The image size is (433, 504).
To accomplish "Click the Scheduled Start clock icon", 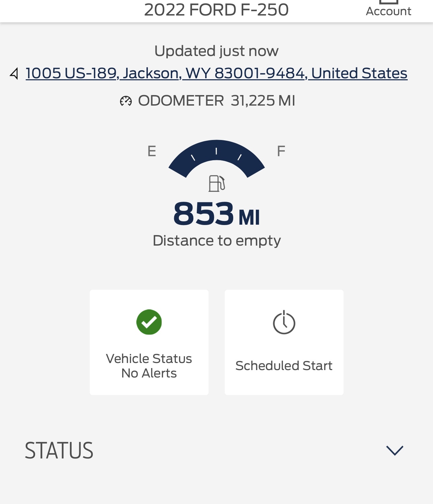I will coord(284,323).
